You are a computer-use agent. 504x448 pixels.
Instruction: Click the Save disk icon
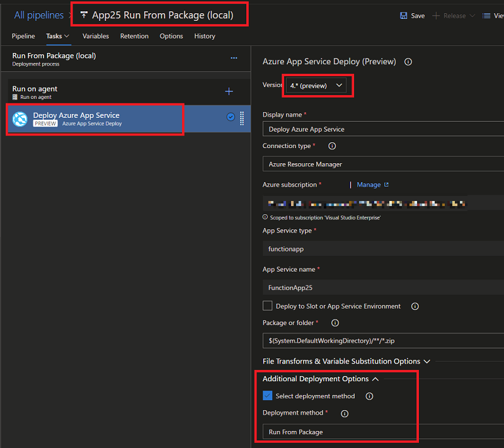click(403, 16)
